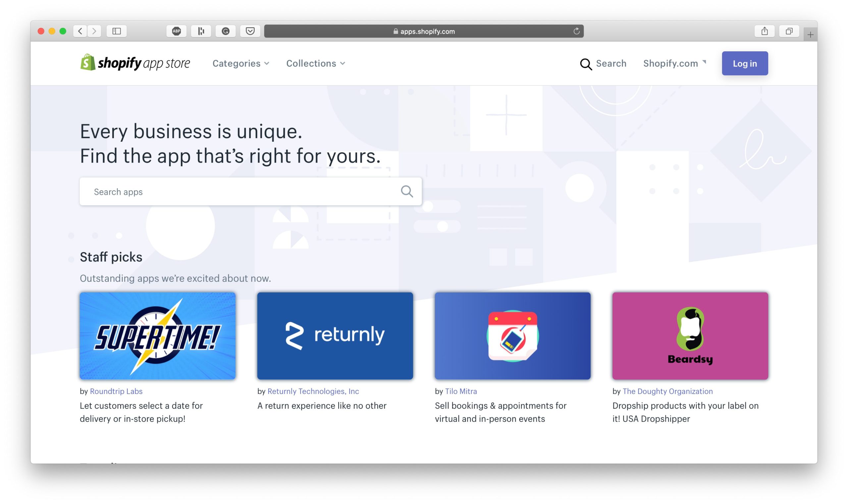Click the Shopify.com dropdown link
This screenshot has height=504, width=848.
[674, 63]
